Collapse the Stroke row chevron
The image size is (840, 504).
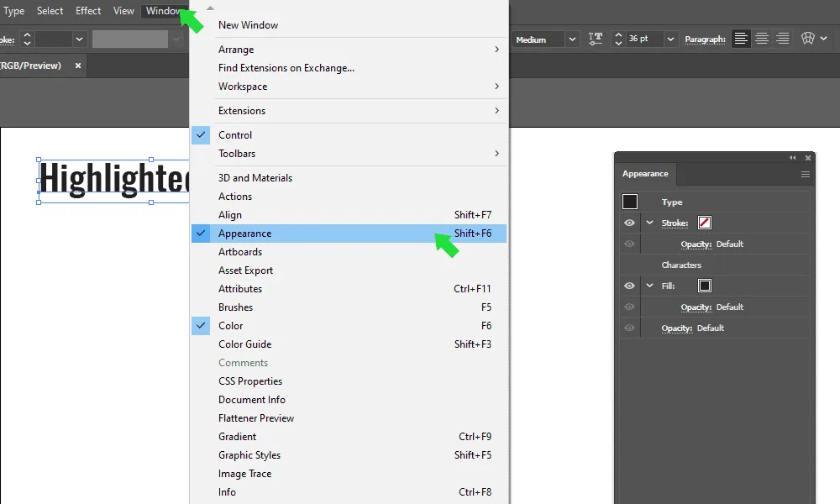pos(650,223)
